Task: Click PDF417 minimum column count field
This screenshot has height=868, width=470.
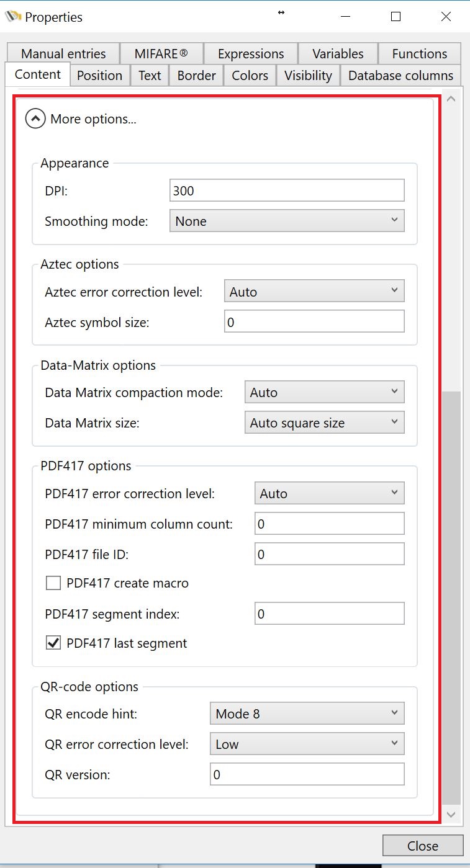Action: tap(330, 524)
